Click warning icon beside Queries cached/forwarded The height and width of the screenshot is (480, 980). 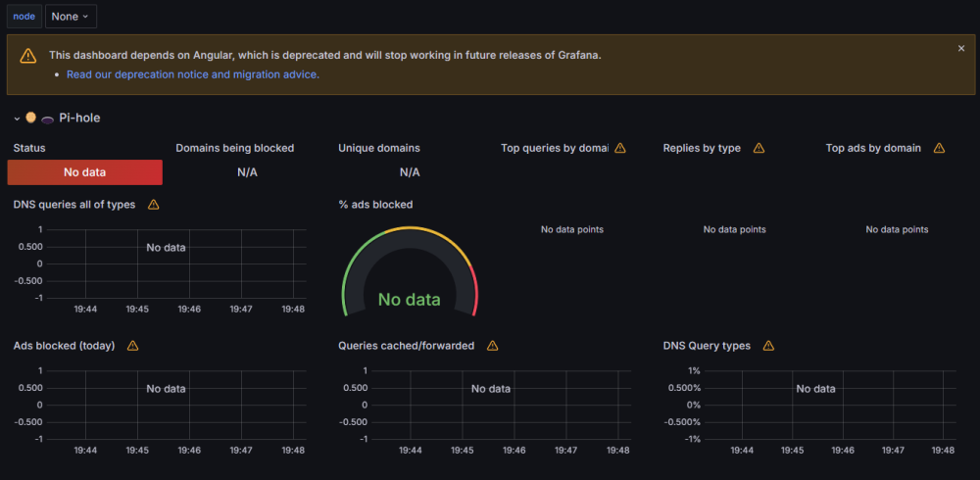(493, 346)
